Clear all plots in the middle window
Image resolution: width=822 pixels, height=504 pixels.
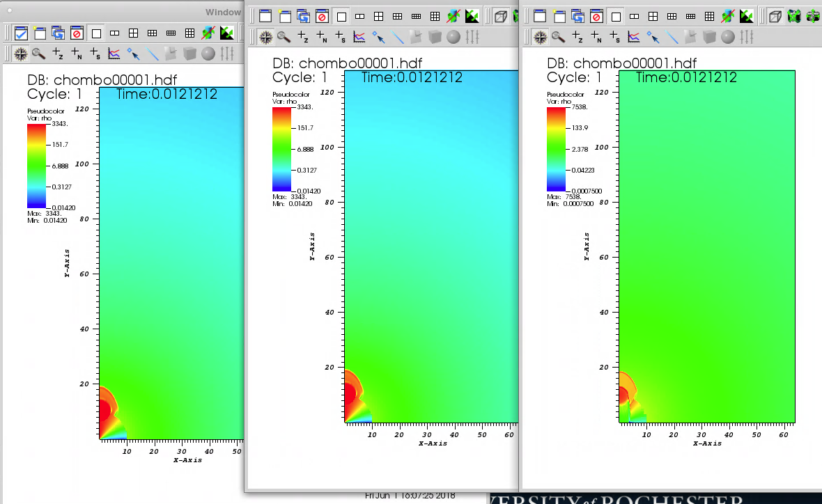click(x=453, y=17)
